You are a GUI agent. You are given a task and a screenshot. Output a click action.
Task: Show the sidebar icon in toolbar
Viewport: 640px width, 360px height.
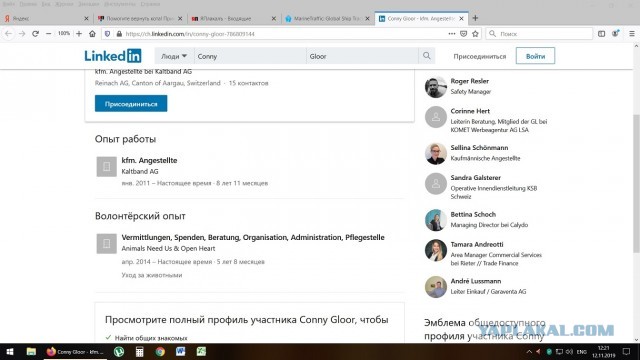tap(602, 34)
